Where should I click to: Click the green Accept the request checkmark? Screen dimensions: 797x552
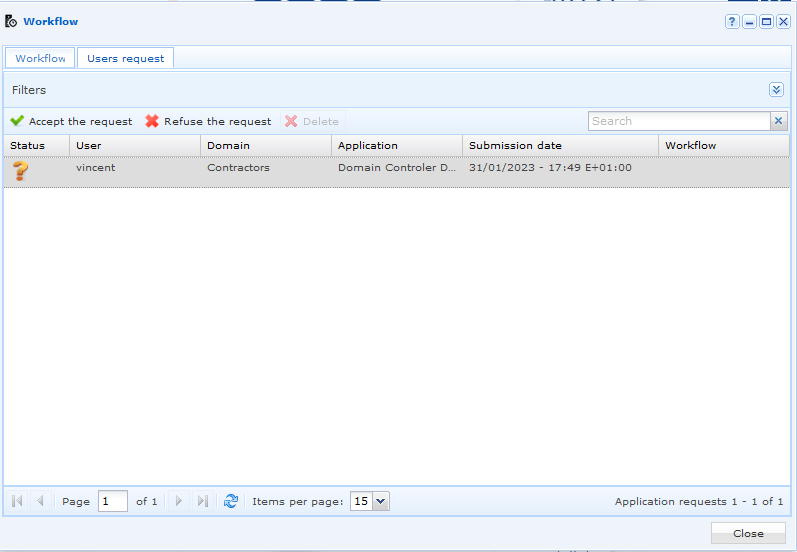click(17, 121)
